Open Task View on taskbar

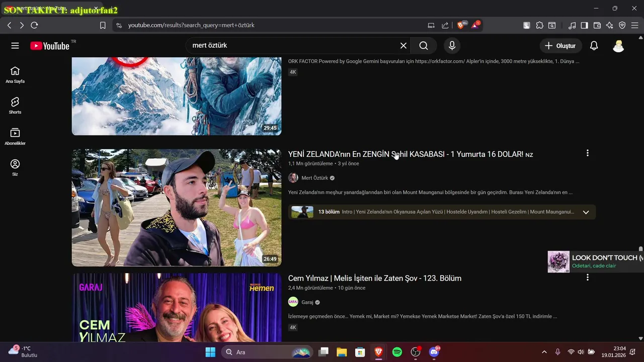[324, 352]
